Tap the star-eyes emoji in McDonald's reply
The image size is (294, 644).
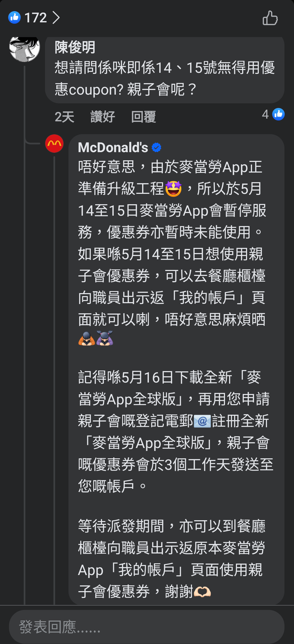pyautogui.click(x=173, y=189)
